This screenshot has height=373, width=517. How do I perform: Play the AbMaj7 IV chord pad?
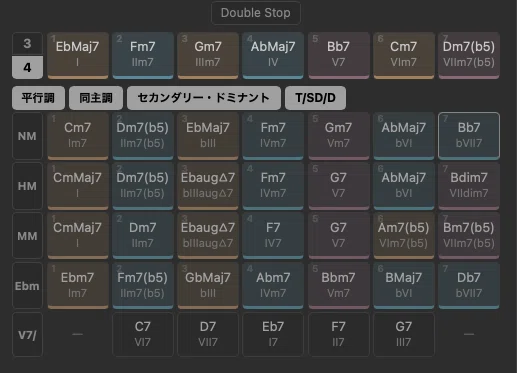273,55
